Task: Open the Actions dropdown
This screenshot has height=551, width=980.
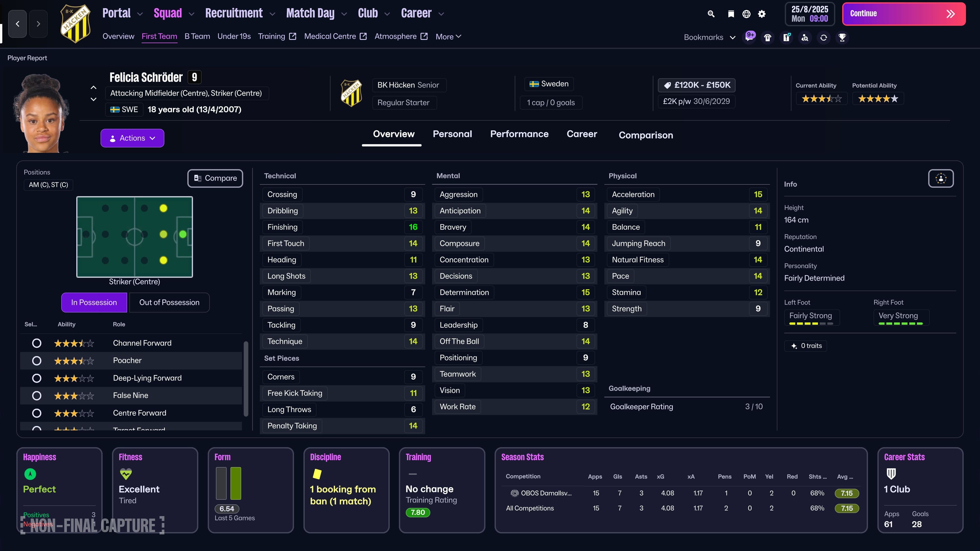Action: (132, 138)
